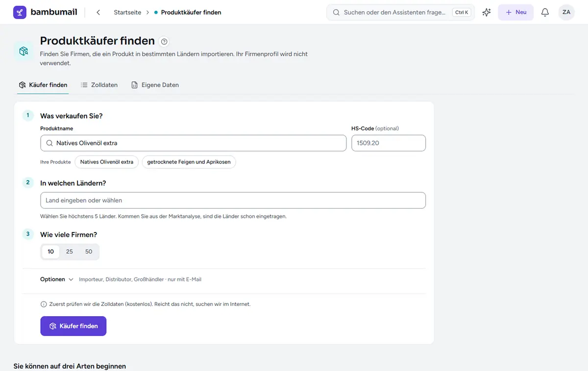Screen dimensions: 588x371
Task: Click the global search field
Action: (x=400, y=12)
